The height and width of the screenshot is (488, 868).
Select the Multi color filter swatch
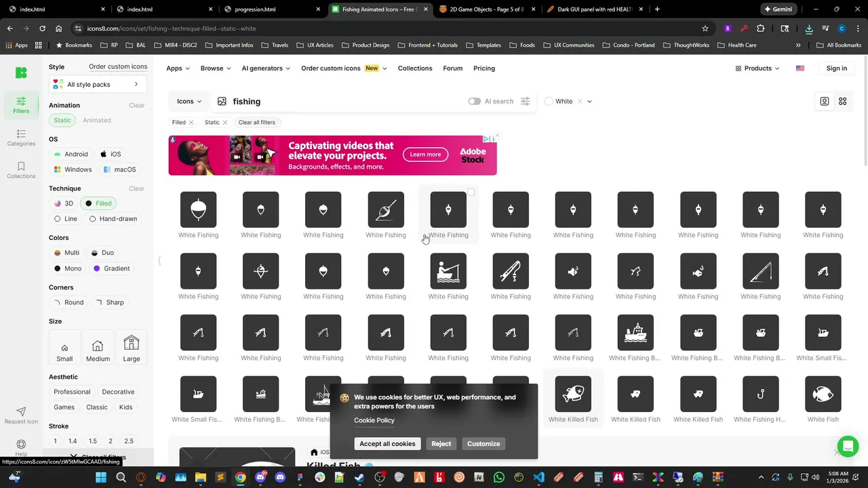pyautogui.click(x=66, y=253)
